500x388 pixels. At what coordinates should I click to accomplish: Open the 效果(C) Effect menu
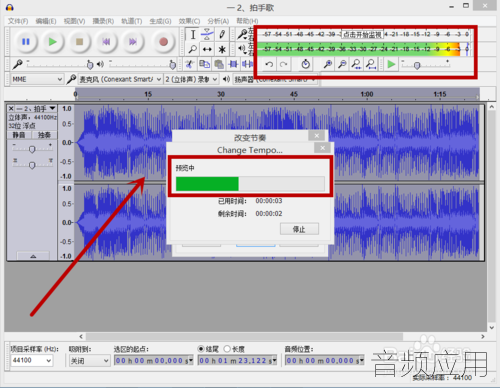(189, 21)
